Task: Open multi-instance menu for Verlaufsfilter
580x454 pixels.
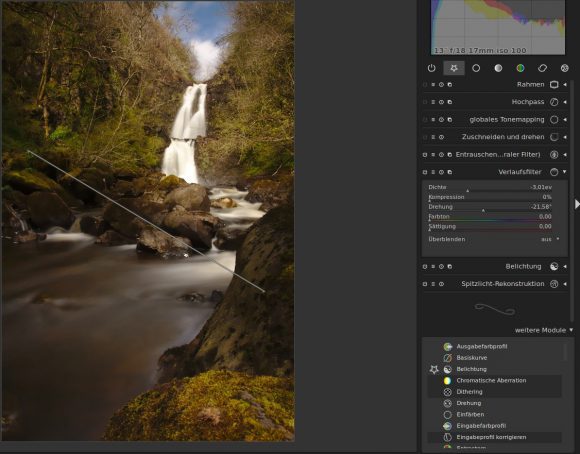Action: (x=450, y=172)
